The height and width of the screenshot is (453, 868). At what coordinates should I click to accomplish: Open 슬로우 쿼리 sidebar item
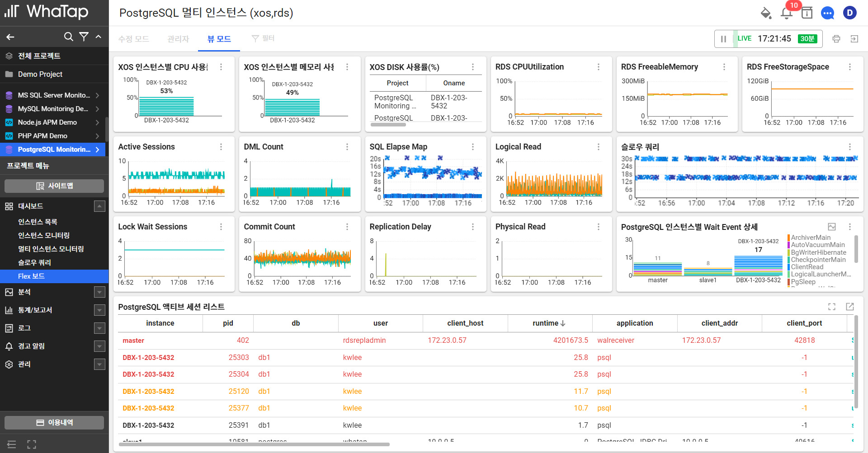(x=34, y=262)
